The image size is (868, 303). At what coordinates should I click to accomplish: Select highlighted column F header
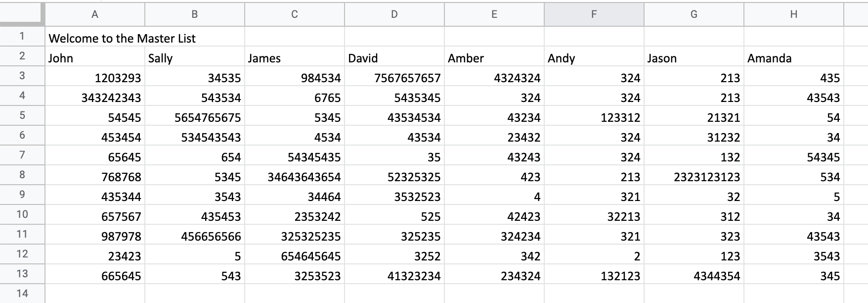pyautogui.click(x=594, y=14)
